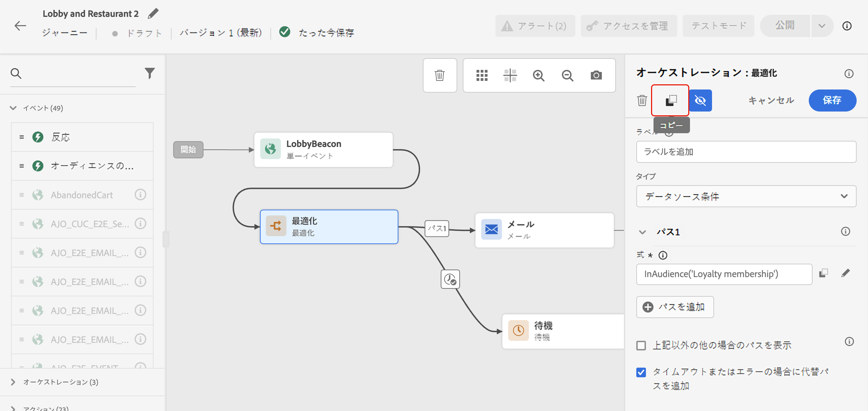
Task: Click the ラベルを追加 input field
Action: click(x=746, y=152)
